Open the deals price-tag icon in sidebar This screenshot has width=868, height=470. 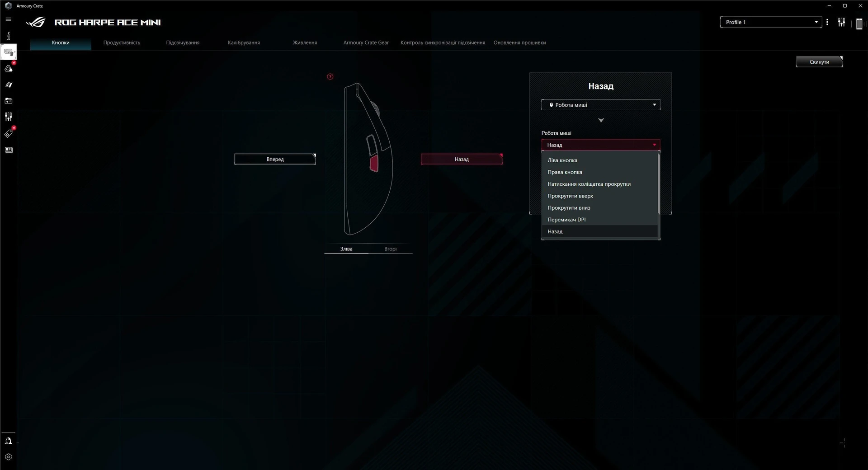(9, 133)
